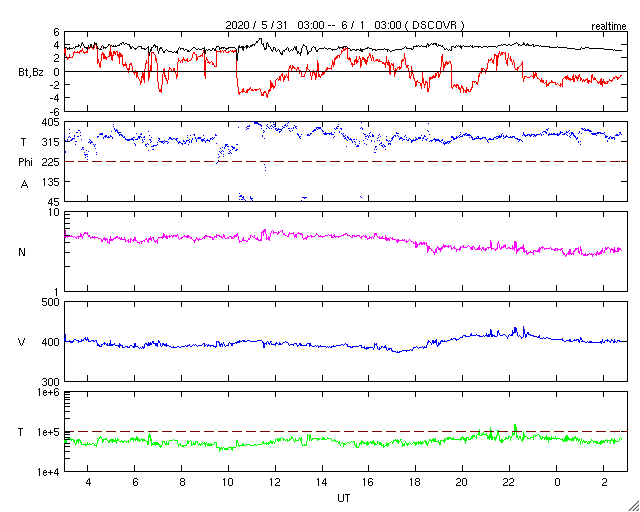Viewport: 640px width, 512px height.
Task: Click the '22' hour label on UT axis
Action: (x=510, y=482)
